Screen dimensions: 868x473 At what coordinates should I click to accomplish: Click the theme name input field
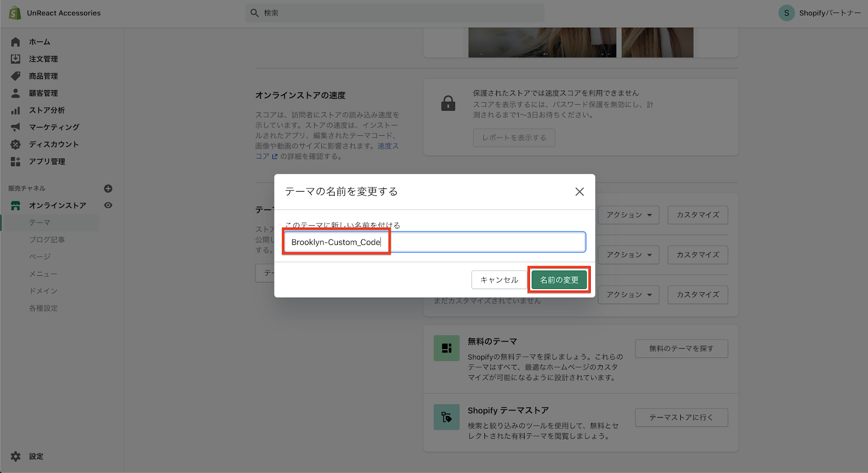tap(434, 242)
